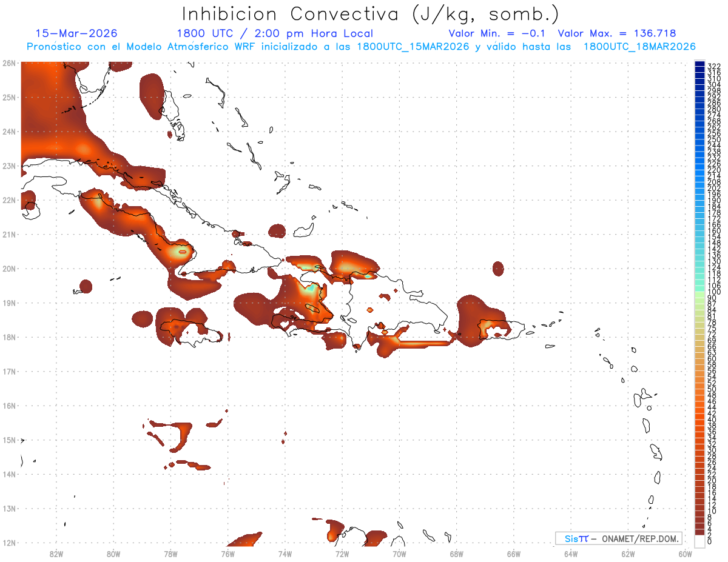The width and height of the screenshot is (728, 562).
Task: Click the 72W longitude label
Action: (x=342, y=553)
